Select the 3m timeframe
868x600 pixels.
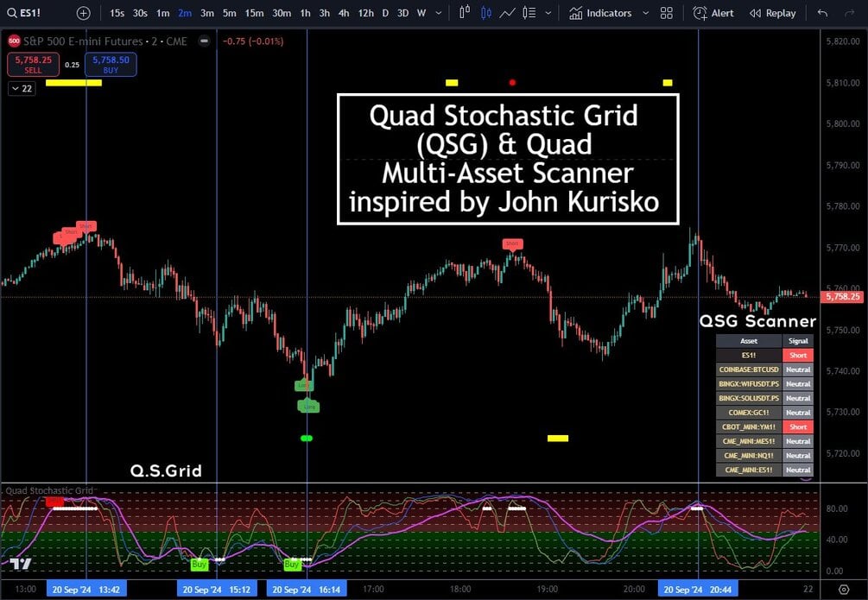coord(207,13)
